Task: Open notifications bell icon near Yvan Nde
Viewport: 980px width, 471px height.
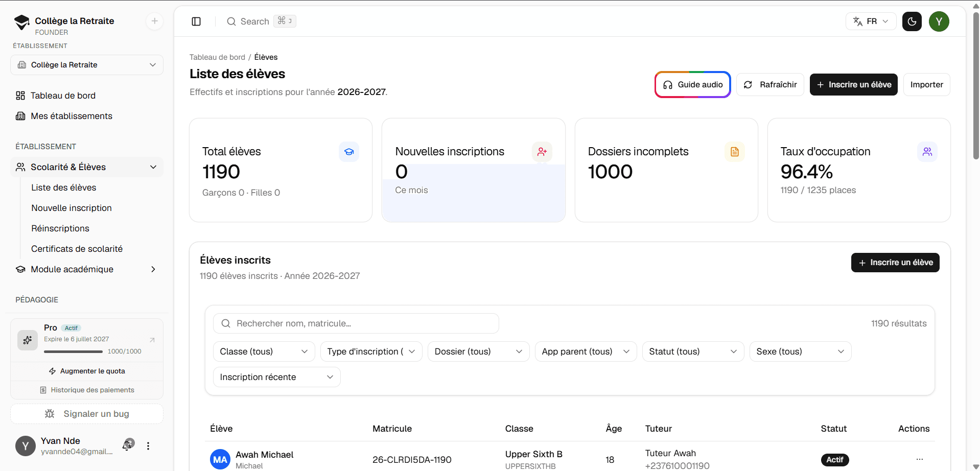Action: pos(128,445)
